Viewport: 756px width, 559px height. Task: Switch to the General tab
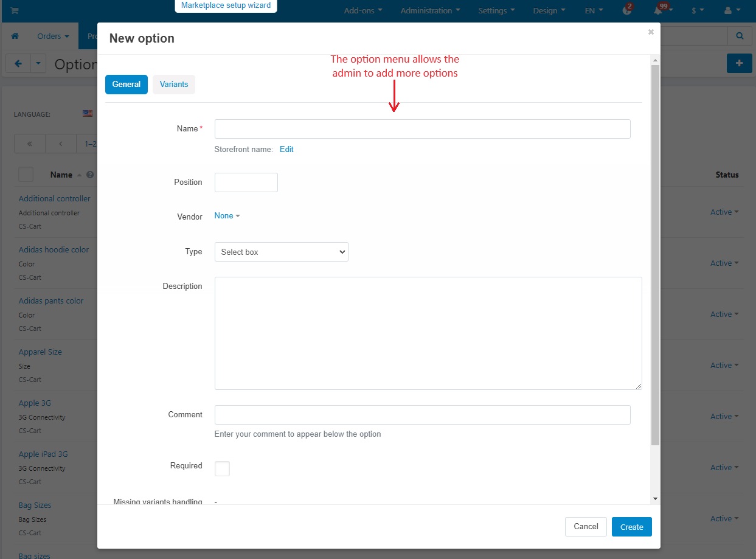127,85
